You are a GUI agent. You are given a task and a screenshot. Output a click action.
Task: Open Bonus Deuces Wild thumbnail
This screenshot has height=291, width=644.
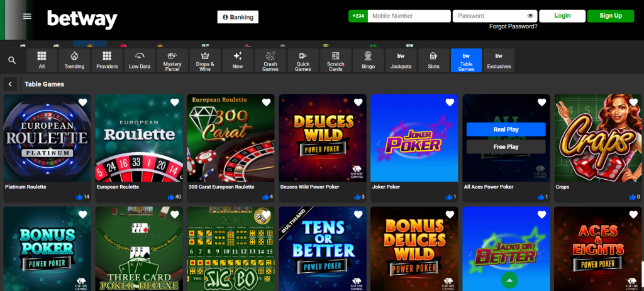pyautogui.click(x=414, y=249)
